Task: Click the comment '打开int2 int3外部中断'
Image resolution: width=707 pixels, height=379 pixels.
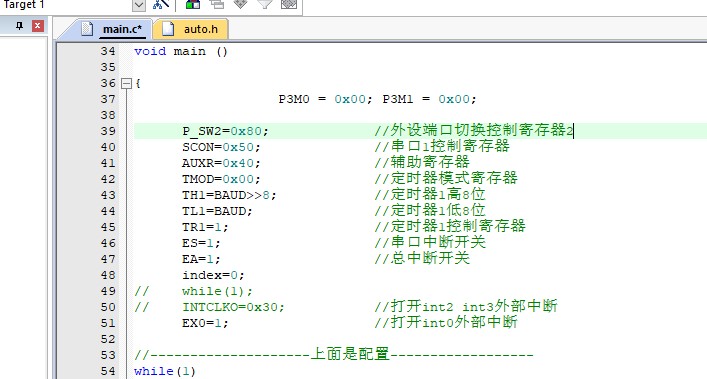Action: [466, 306]
